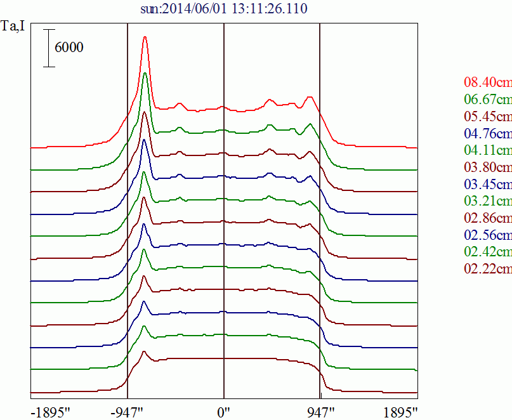Click the 1895" positive x-axis tick label
512x420 pixels.
pos(400,413)
